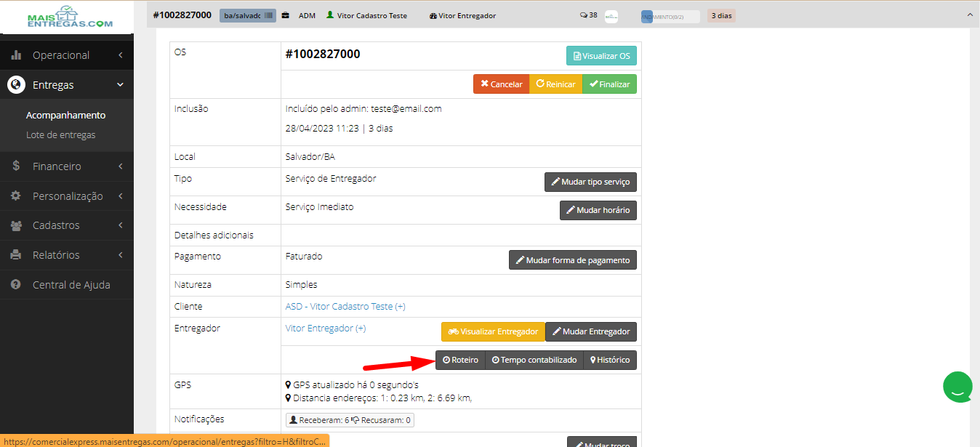Click the Mudar Entregador button
The width and height of the screenshot is (980, 447).
pos(591,331)
